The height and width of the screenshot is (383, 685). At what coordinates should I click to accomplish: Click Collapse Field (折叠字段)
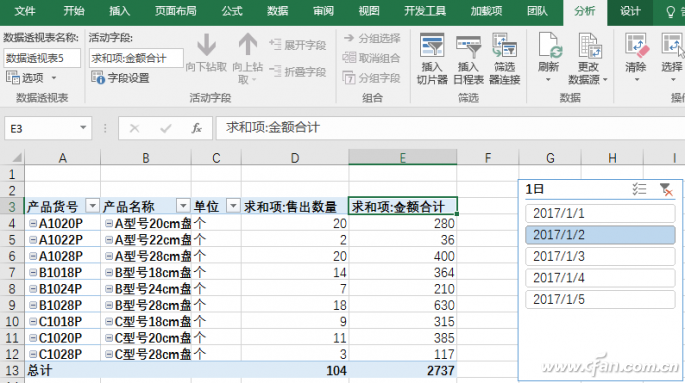[x=298, y=71]
